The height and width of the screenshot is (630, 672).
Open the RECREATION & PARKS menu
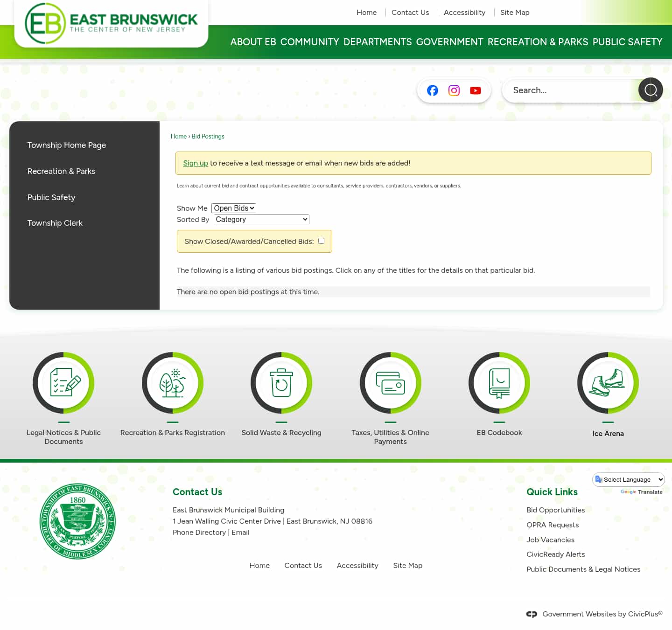[x=538, y=42]
